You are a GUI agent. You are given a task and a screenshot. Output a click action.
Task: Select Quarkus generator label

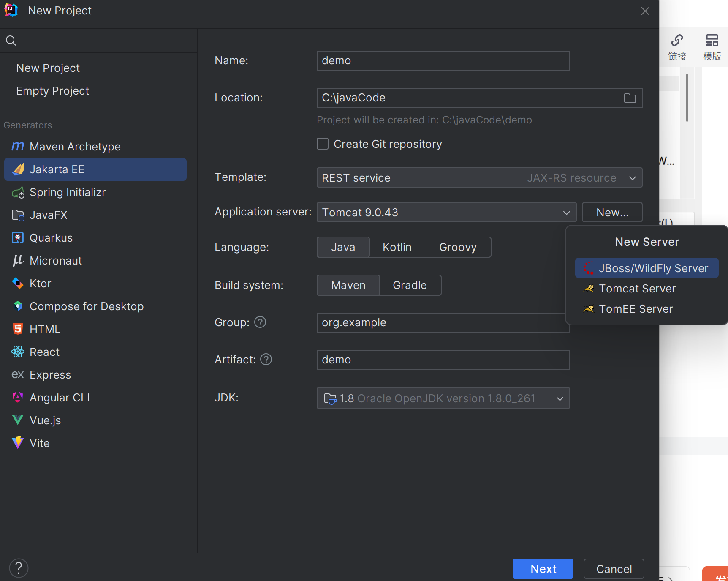point(51,238)
